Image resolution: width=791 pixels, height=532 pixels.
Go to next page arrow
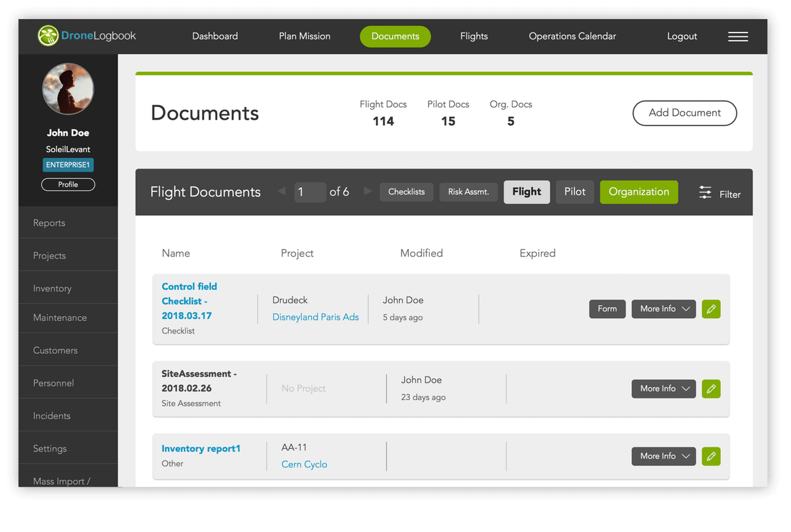click(367, 192)
